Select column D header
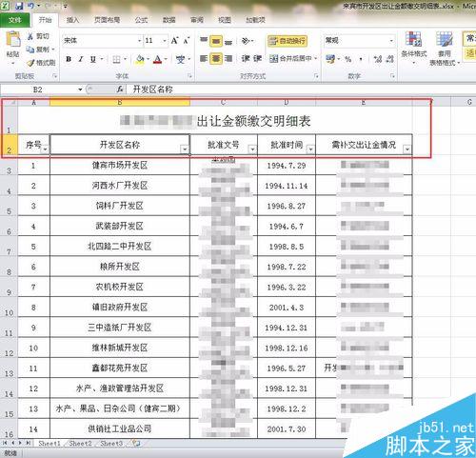 click(x=287, y=102)
